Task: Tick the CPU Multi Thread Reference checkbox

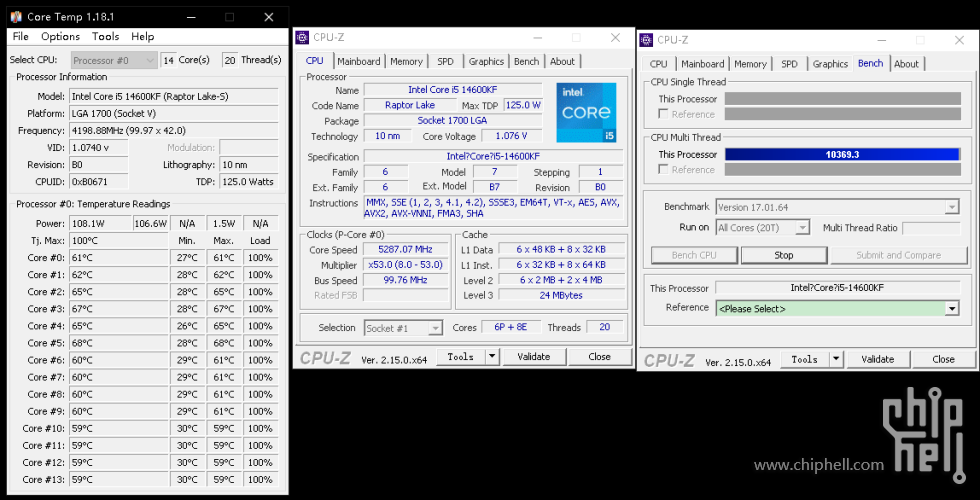Action: 664,169
